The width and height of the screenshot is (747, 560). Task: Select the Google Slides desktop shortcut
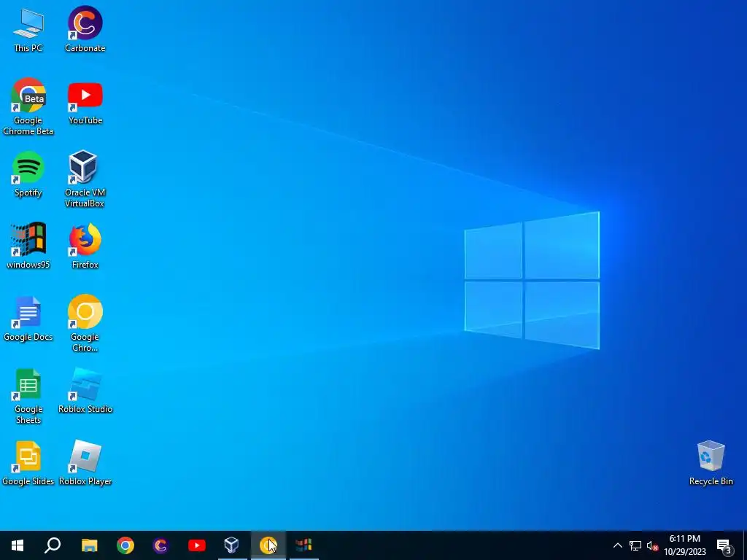pyautogui.click(x=28, y=463)
